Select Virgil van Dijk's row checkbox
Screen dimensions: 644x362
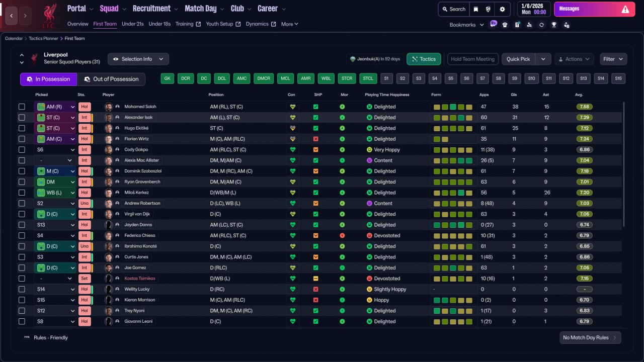point(22,214)
